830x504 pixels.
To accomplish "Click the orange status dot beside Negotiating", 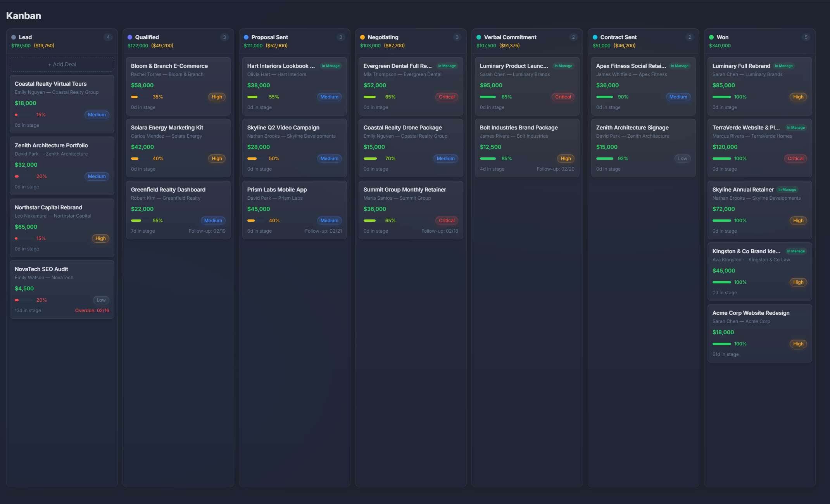I will (x=363, y=37).
